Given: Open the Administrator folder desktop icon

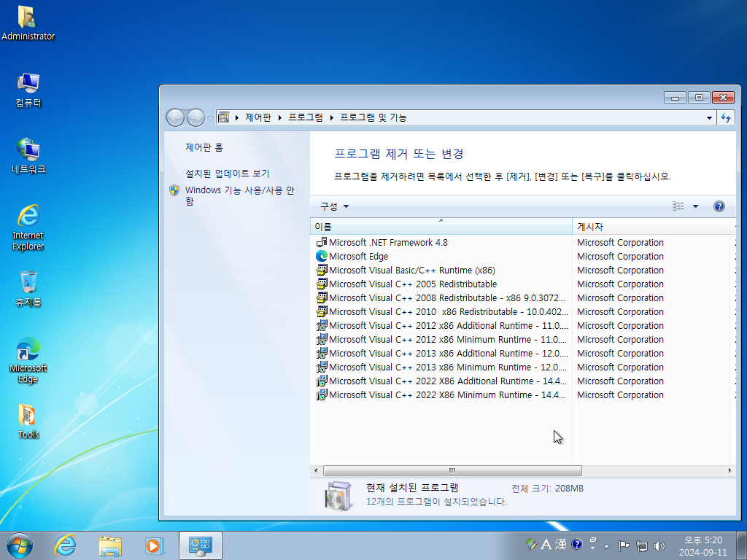Looking at the screenshot, I should 28,23.
